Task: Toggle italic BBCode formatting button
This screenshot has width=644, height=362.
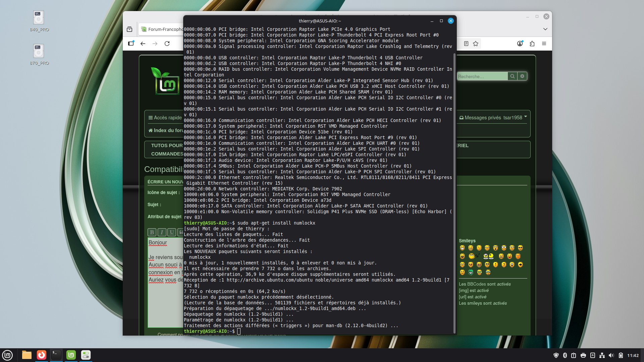Action: click(162, 232)
